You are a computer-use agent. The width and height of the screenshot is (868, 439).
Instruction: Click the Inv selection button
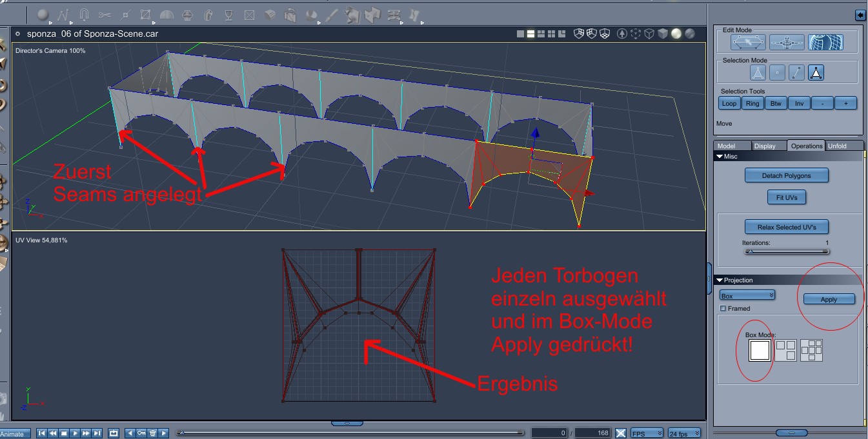coord(799,103)
